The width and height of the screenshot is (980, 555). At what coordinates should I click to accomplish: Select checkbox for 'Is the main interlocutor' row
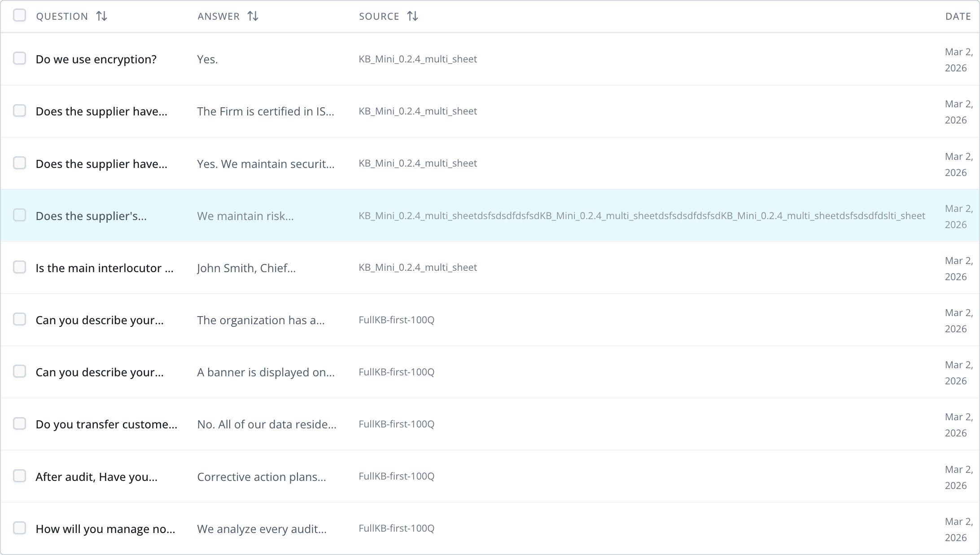click(19, 267)
